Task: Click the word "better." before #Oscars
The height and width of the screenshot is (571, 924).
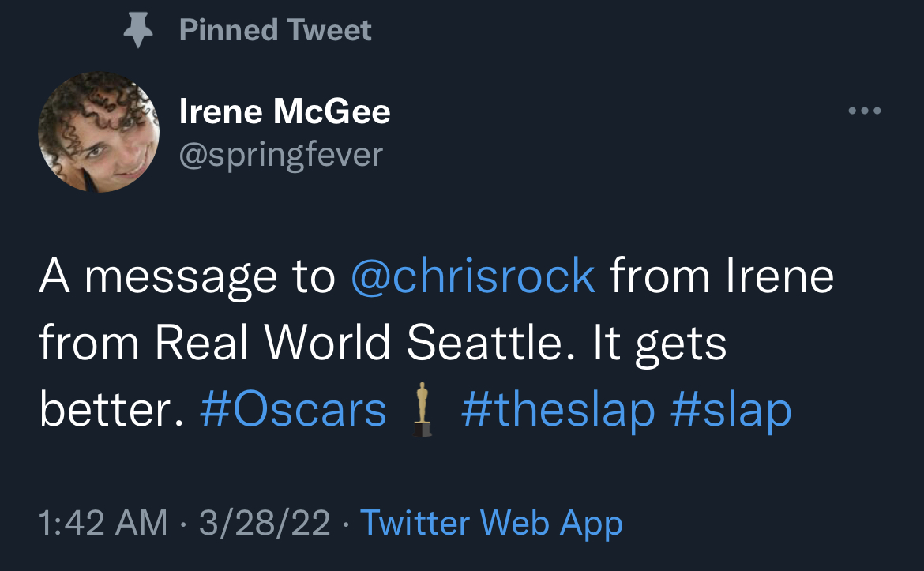Action: [112, 410]
